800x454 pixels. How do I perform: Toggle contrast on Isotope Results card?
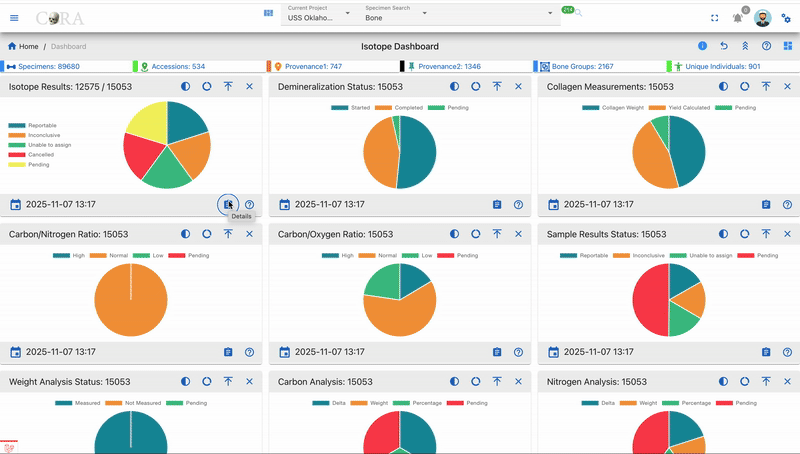pos(185,86)
